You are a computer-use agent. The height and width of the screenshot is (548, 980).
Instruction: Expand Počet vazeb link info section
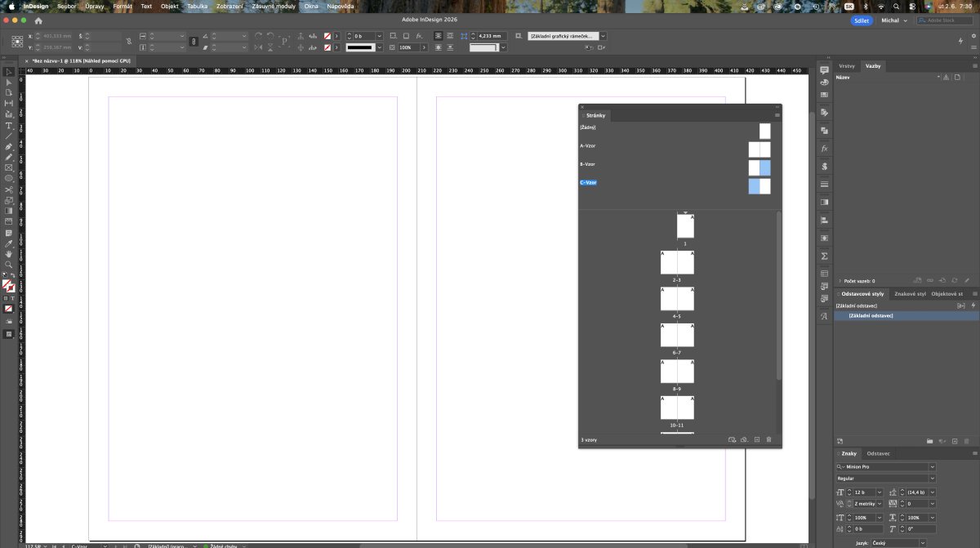pos(840,281)
